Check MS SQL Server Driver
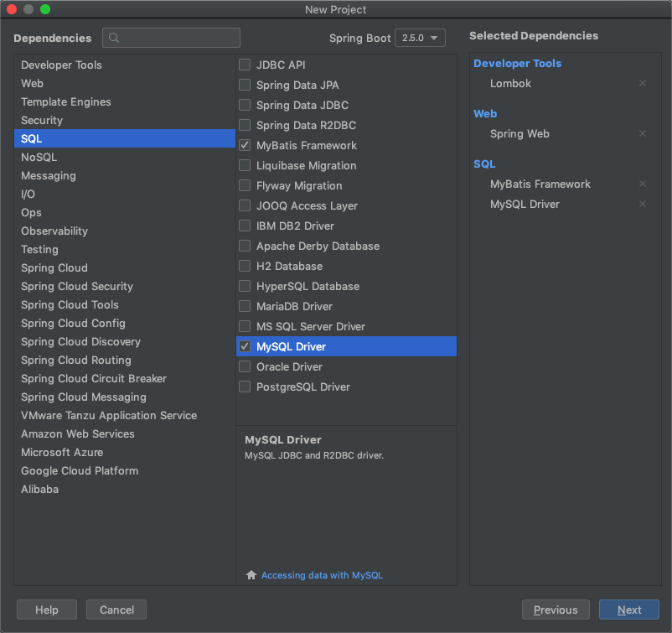672x633 pixels. [x=245, y=327]
